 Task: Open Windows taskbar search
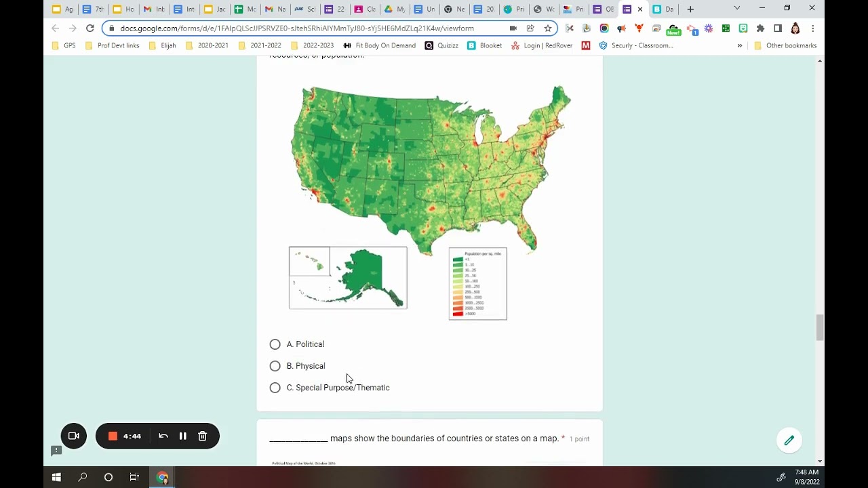coord(82,477)
